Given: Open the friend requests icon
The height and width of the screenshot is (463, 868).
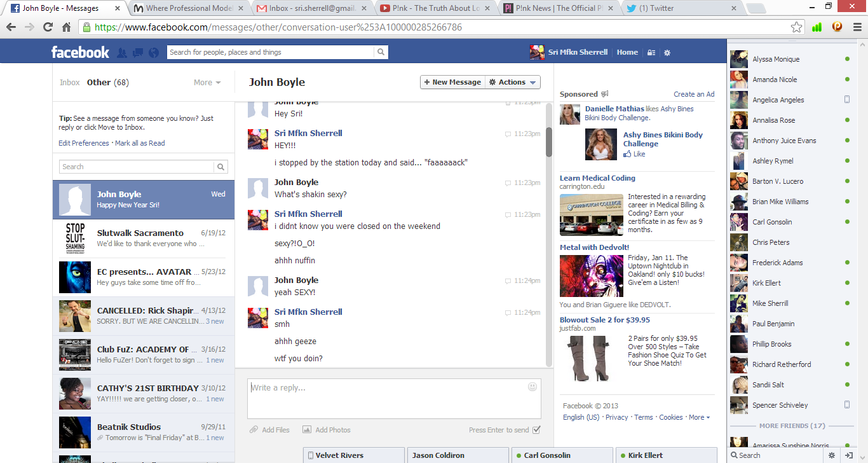Looking at the screenshot, I should 122,53.
